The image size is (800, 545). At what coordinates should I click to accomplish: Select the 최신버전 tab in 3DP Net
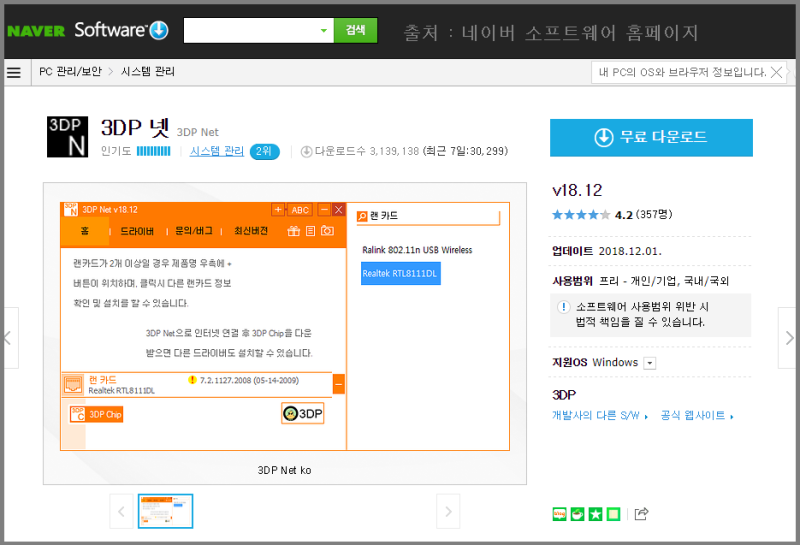[x=251, y=231]
